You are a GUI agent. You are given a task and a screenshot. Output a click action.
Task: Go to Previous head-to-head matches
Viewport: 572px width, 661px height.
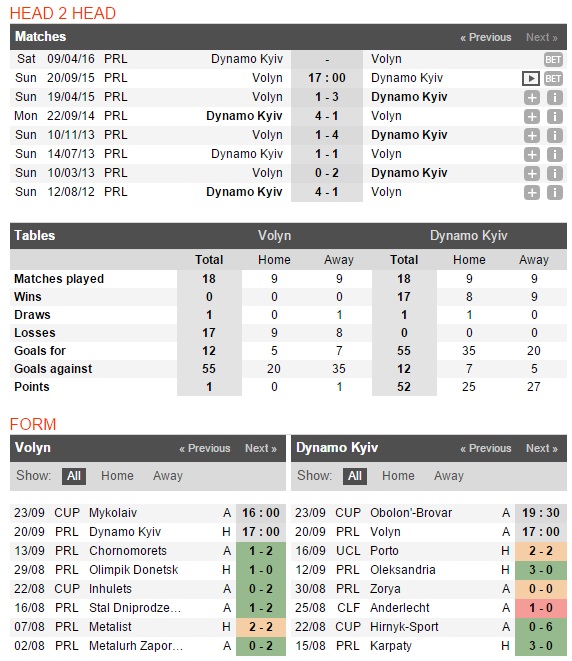pyautogui.click(x=486, y=37)
